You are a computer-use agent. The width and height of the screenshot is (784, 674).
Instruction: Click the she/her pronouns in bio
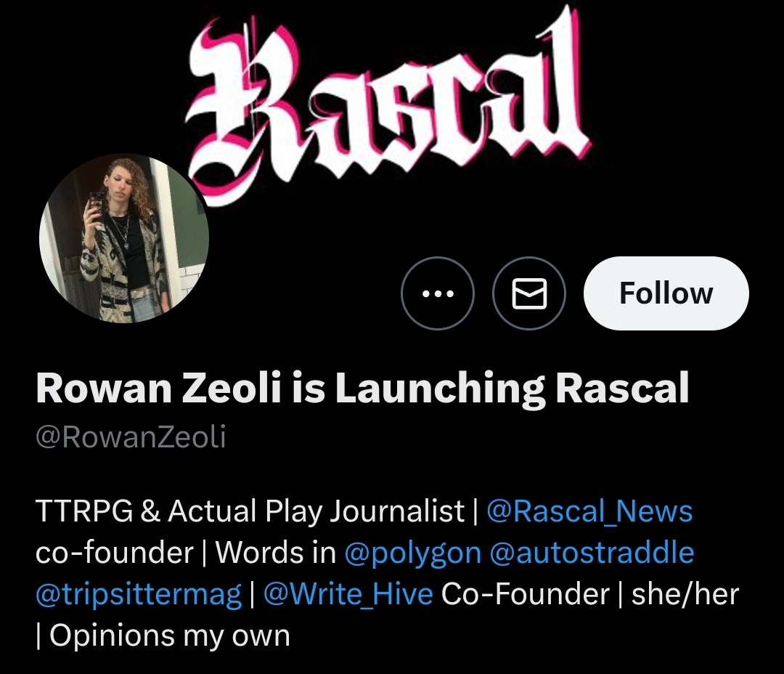click(x=685, y=594)
